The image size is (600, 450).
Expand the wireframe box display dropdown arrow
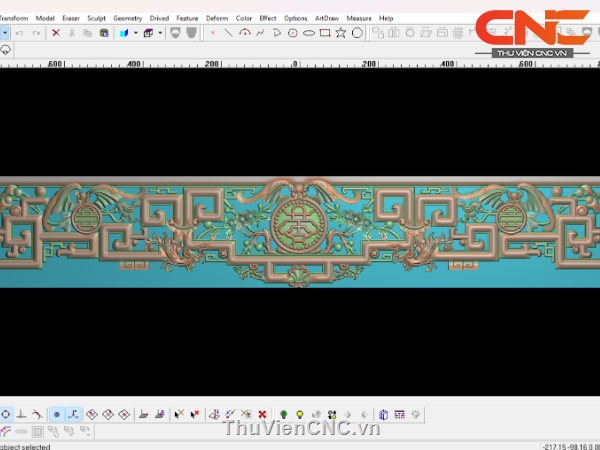tap(160, 33)
